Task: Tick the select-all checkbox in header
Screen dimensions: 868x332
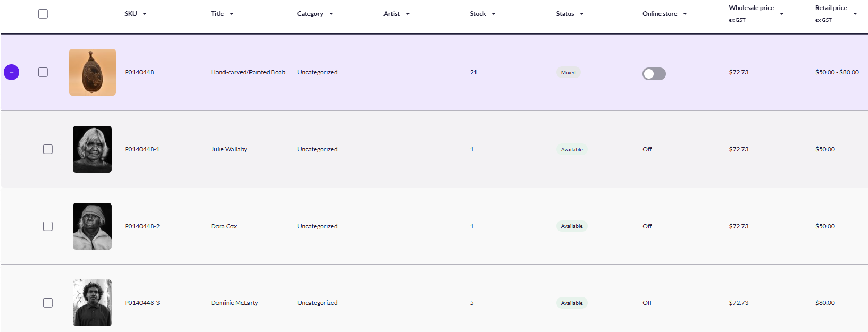Action: [43, 14]
